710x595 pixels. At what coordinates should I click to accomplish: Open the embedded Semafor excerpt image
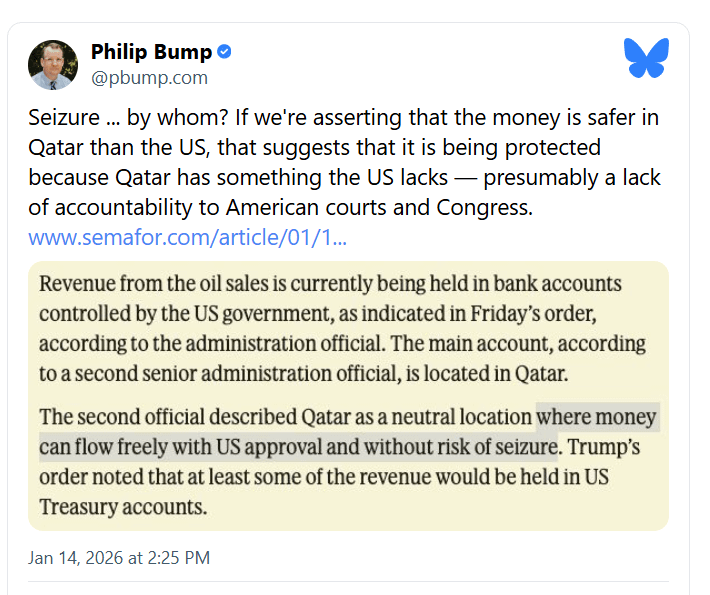(348, 395)
